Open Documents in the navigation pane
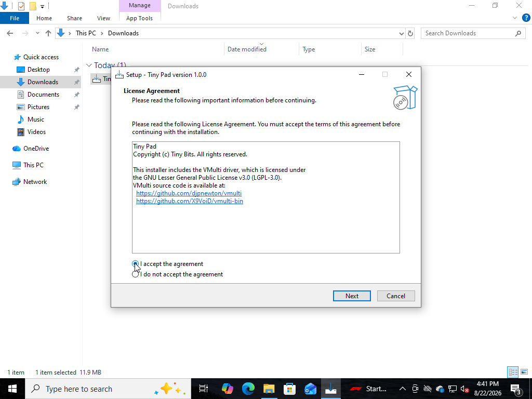This screenshot has width=532, height=399. (x=43, y=95)
